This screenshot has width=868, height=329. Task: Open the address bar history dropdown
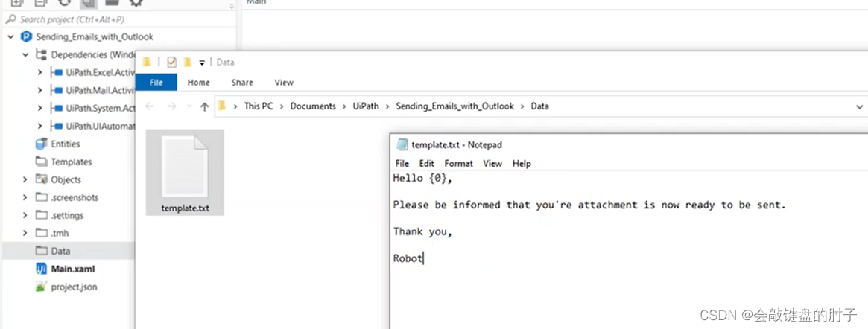click(x=859, y=106)
